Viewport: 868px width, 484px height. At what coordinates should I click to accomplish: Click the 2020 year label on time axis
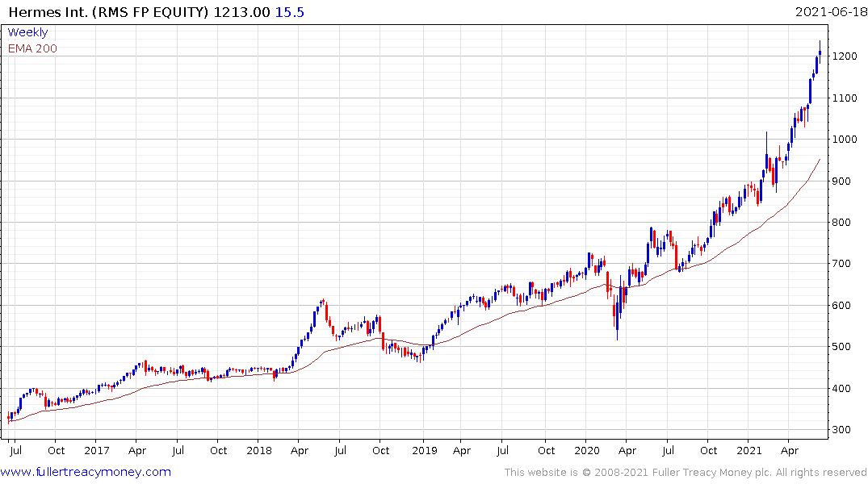(587, 451)
